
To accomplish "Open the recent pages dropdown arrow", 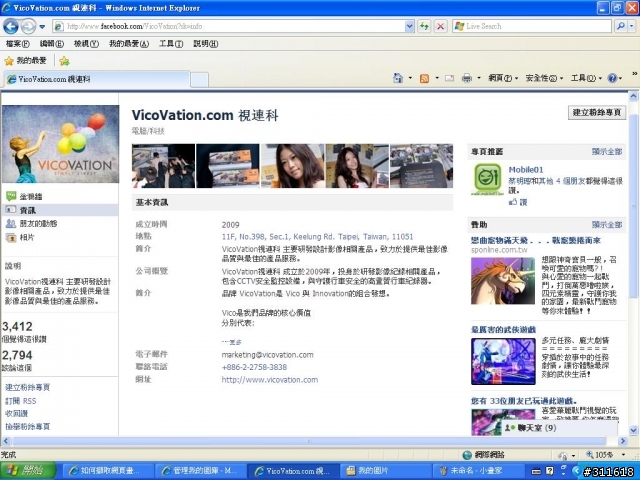I will click(x=42, y=27).
